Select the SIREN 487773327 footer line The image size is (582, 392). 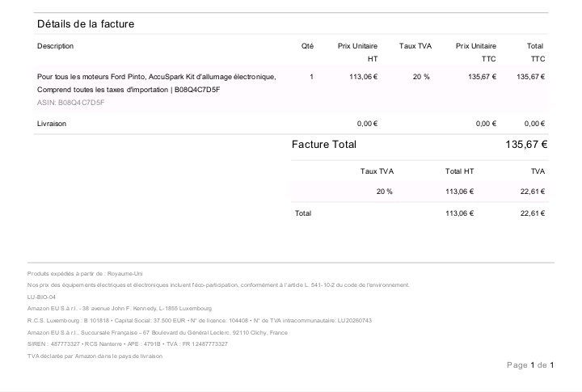click(x=128, y=344)
